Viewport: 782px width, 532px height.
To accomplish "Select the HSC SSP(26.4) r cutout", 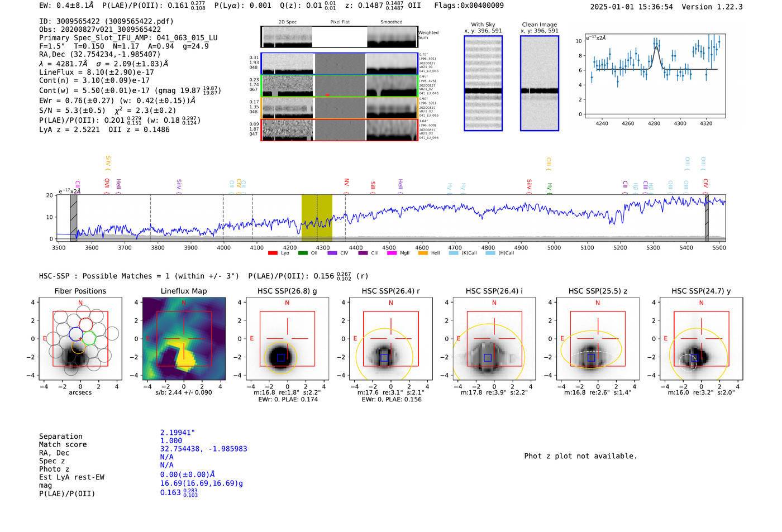I will pos(391,338).
